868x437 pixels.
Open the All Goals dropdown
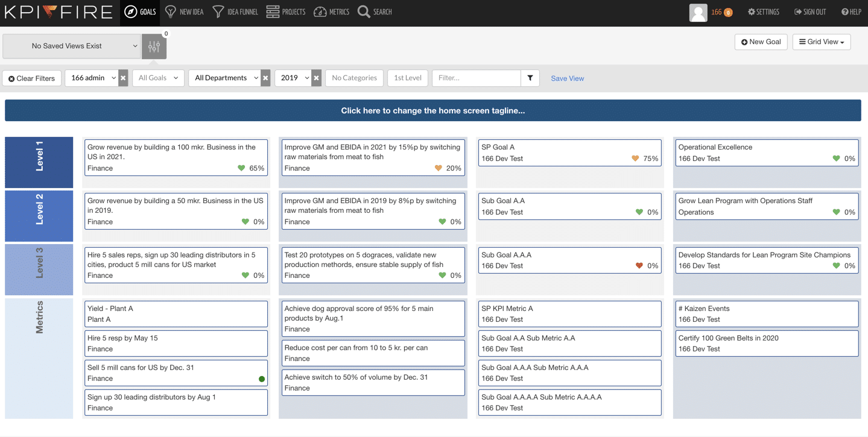coord(158,78)
